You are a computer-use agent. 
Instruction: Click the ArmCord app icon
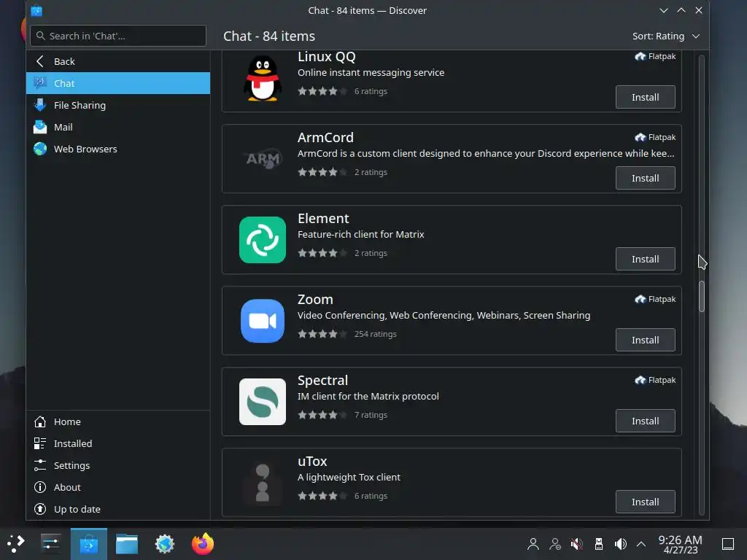(263, 158)
